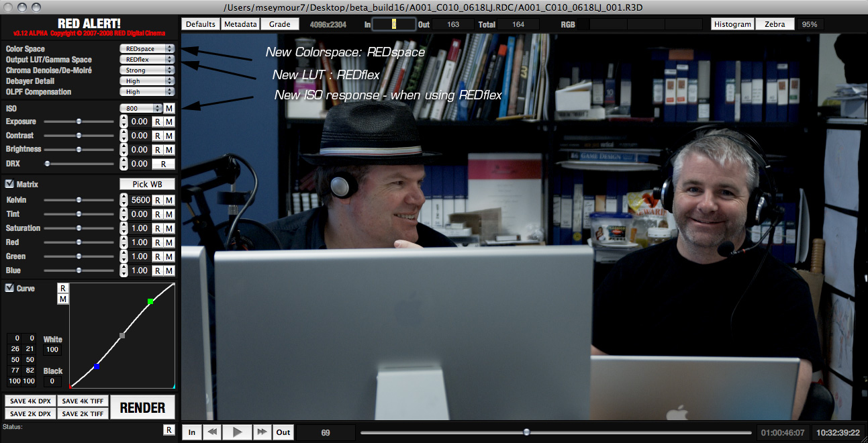
Task: Click the Saturation value stepper arrows
Action: pyautogui.click(x=124, y=228)
